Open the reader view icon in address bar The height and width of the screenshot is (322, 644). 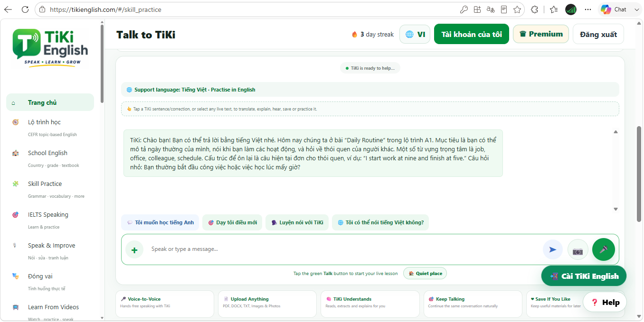click(504, 9)
